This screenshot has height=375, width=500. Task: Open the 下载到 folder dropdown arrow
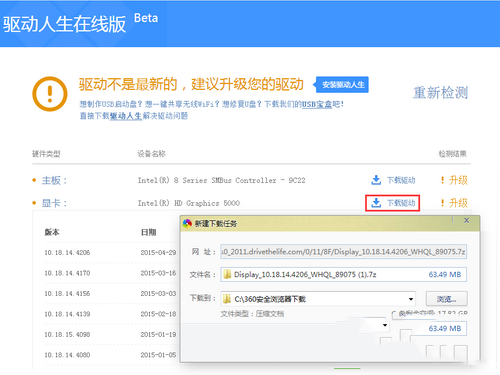(411, 299)
